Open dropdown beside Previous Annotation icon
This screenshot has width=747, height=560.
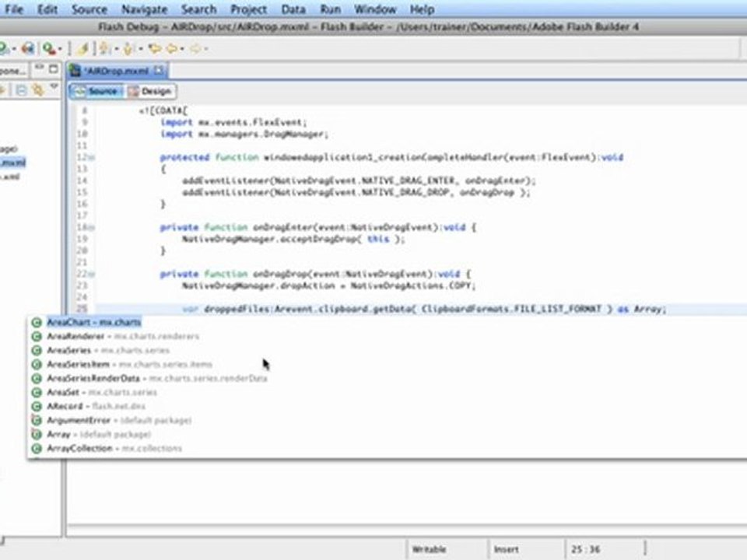coord(140,48)
